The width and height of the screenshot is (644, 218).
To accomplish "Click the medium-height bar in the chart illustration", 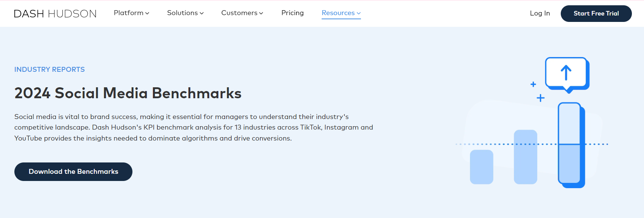I will (x=525, y=157).
